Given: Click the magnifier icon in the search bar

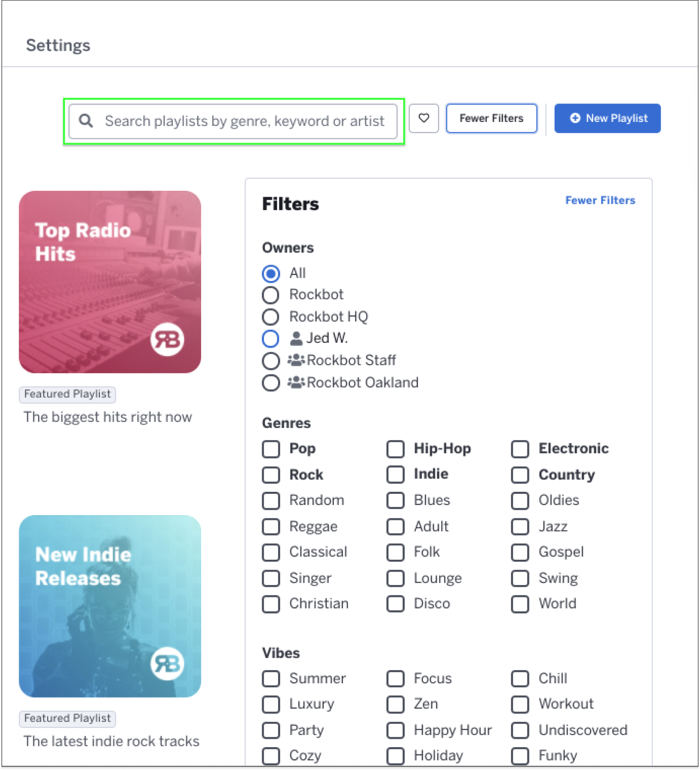Looking at the screenshot, I should click(86, 121).
